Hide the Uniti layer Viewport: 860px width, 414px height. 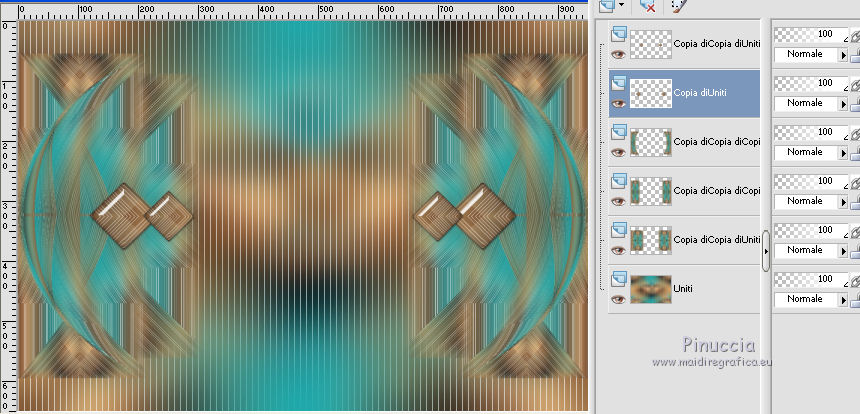[x=619, y=299]
